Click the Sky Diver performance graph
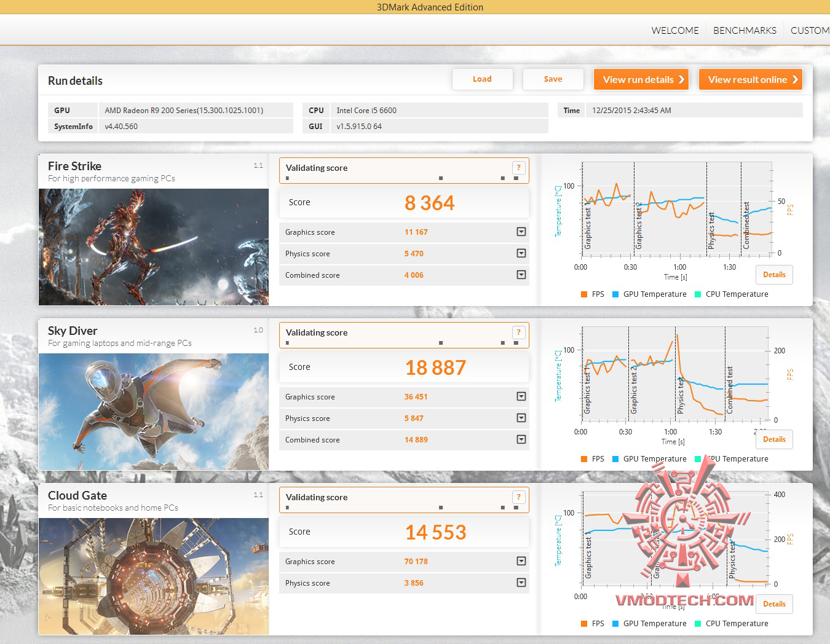This screenshot has width=830, height=644. (674, 374)
